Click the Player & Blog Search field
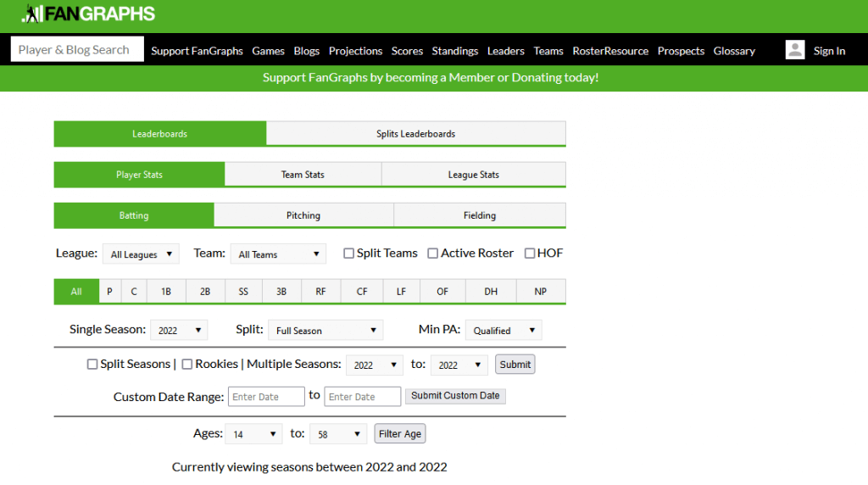The height and width of the screenshot is (485, 868). [77, 50]
